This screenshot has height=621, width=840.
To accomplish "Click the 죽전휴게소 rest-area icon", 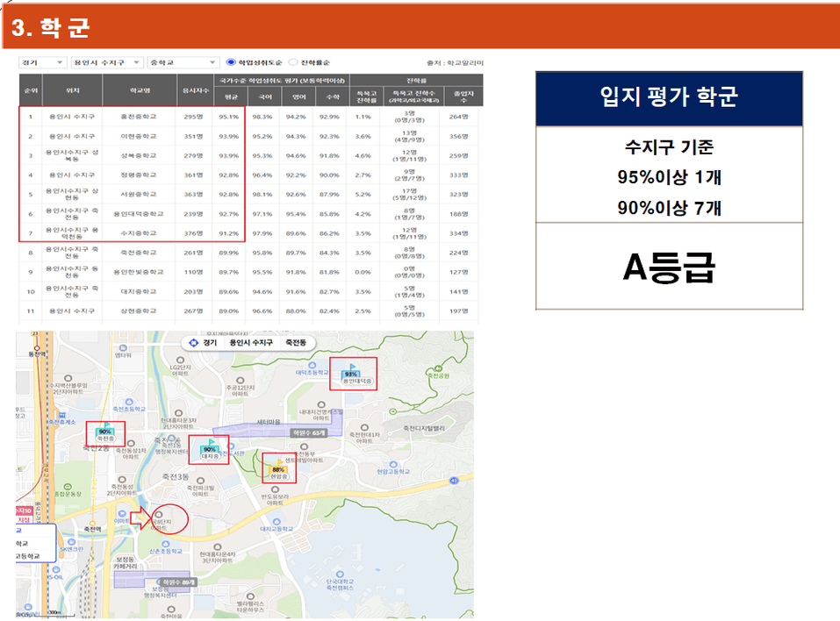I will click(x=62, y=415).
